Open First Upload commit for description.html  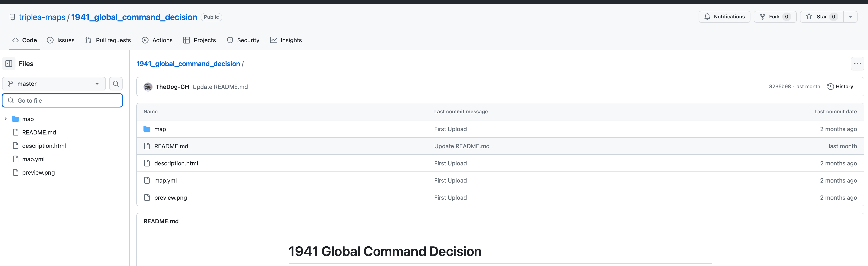[450, 163]
